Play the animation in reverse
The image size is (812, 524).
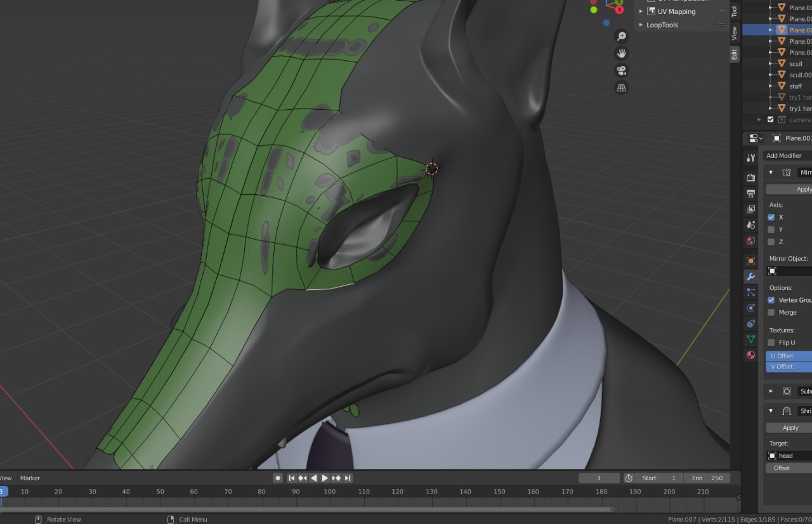(x=313, y=478)
